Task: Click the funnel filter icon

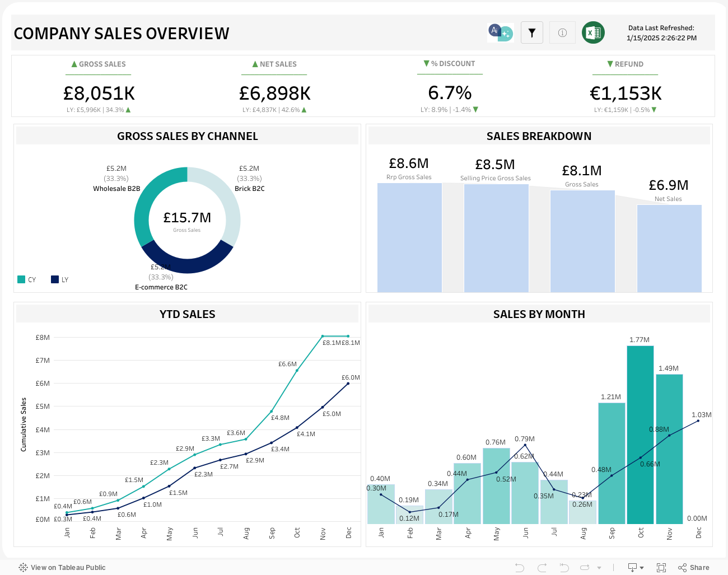Action: (x=532, y=33)
